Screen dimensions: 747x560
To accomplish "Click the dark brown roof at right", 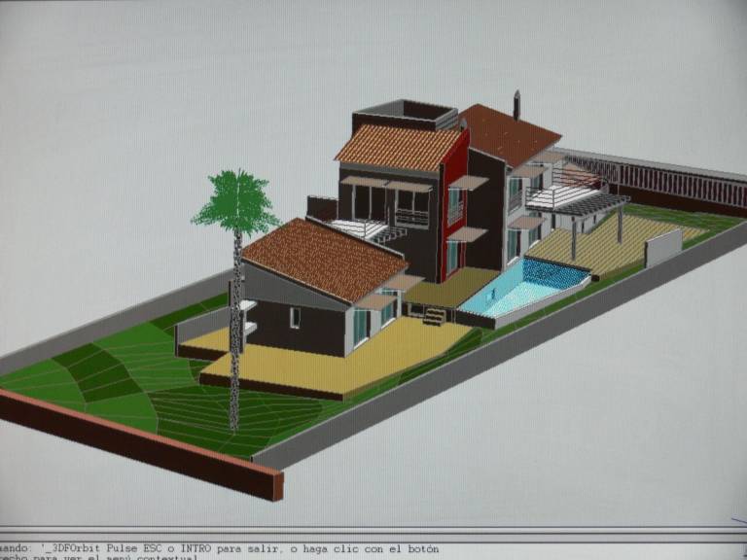I will 508,134.
